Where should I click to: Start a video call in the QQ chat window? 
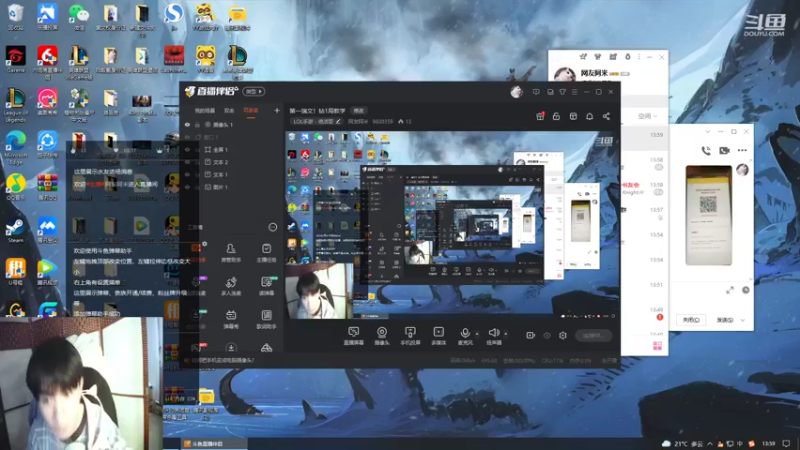coord(724,151)
